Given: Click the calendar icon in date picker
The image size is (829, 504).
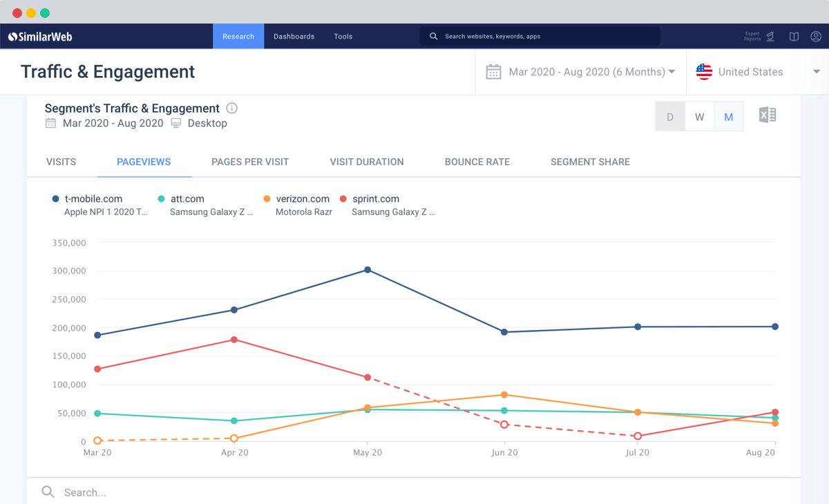Looking at the screenshot, I should (493, 72).
